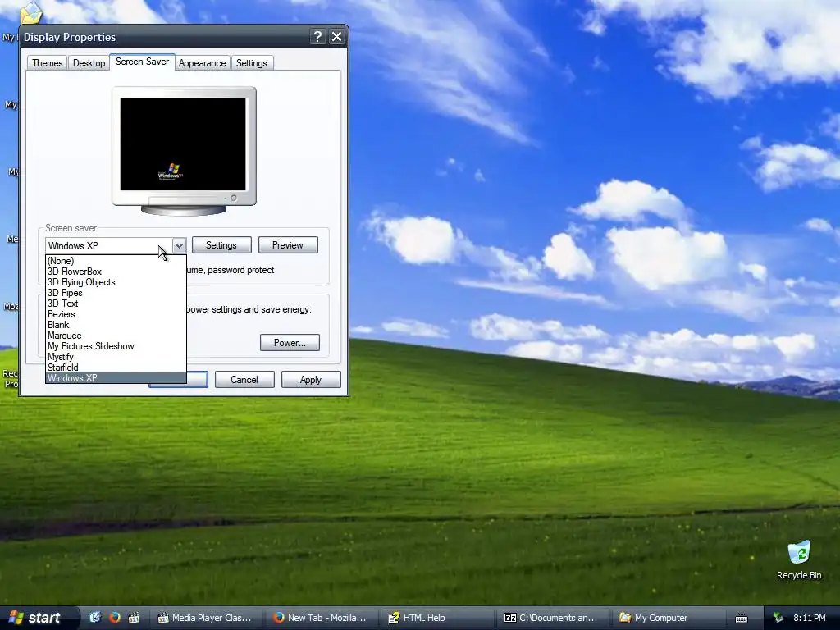Choose 3D Text screen saver
The height and width of the screenshot is (630, 840).
(x=116, y=304)
